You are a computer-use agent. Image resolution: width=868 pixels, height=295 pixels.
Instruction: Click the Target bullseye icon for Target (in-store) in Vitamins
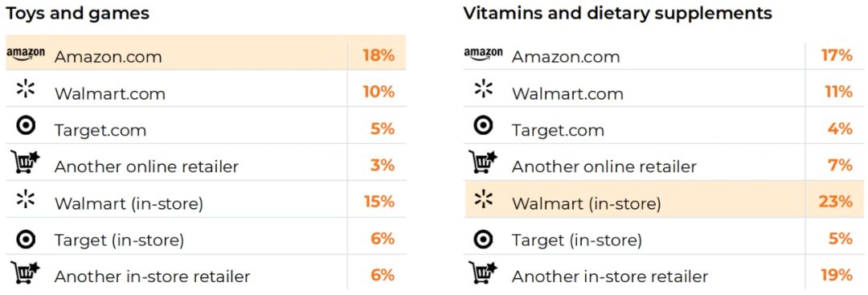coord(484,239)
